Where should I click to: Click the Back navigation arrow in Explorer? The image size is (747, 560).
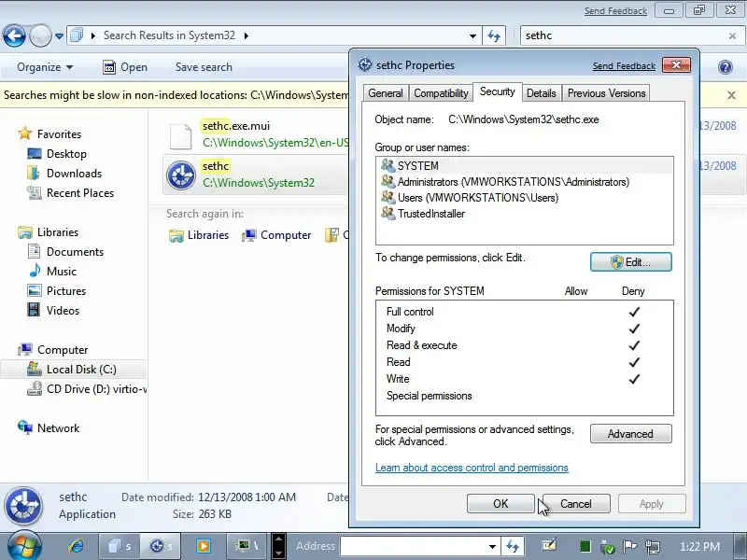(x=14, y=35)
